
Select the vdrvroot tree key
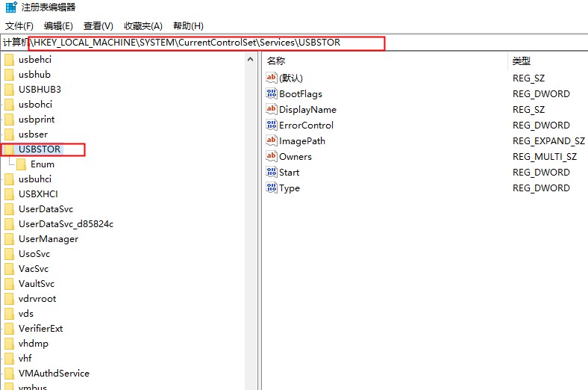point(37,299)
